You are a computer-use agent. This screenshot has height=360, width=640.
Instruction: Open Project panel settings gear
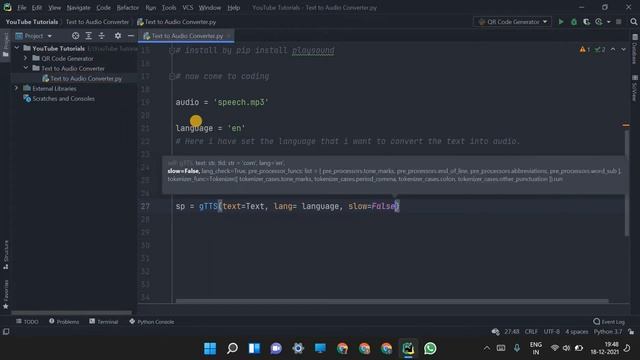[x=118, y=36]
